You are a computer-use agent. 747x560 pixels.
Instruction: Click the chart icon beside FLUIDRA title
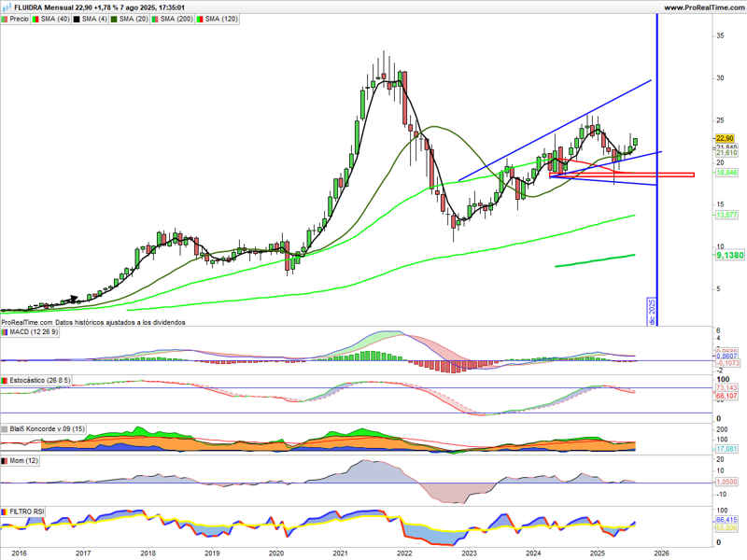point(7,7)
